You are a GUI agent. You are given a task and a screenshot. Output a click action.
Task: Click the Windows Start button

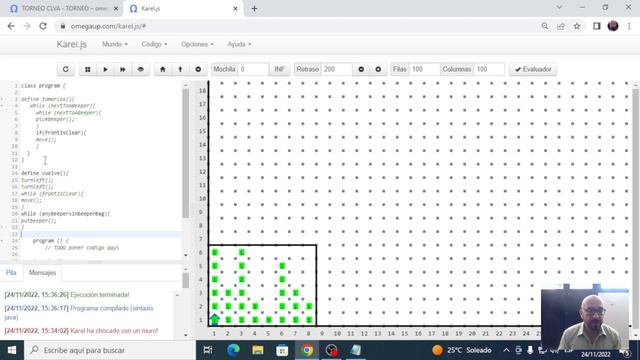coord(12,350)
